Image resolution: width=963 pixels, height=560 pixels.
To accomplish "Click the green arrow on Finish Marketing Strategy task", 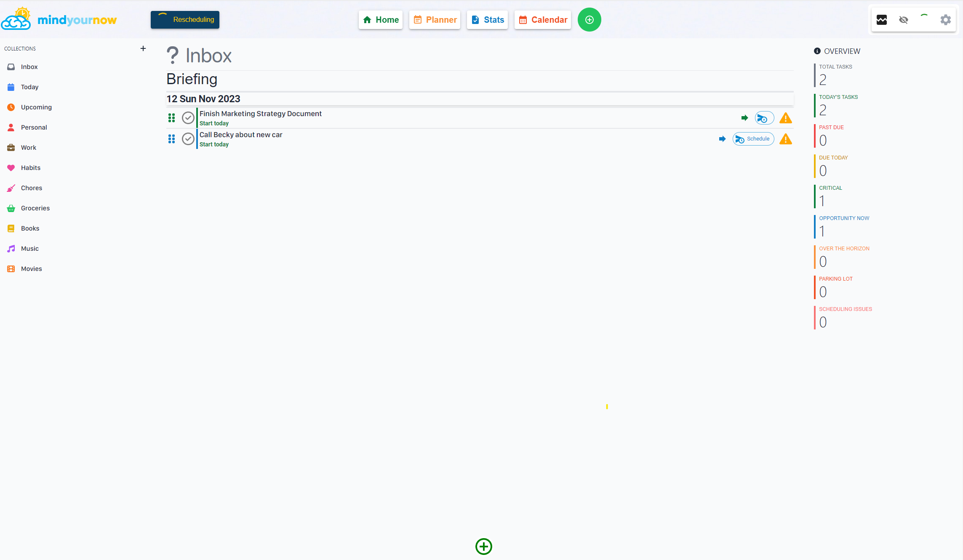I will tap(744, 118).
